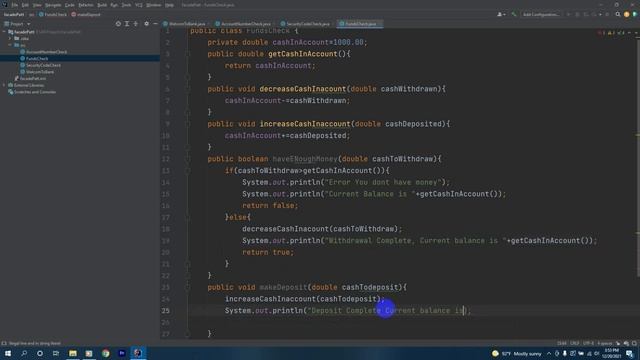Open Task View on the taskbar

[56, 353]
